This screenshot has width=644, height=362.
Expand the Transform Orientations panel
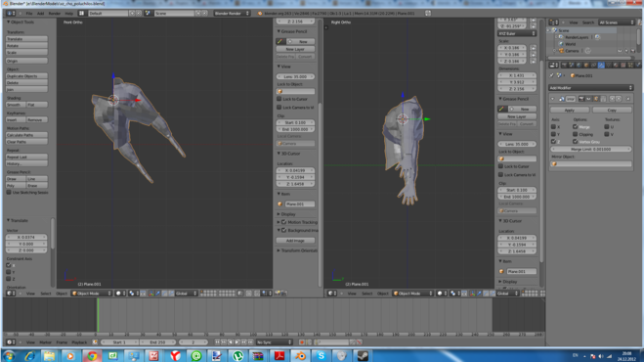279,250
